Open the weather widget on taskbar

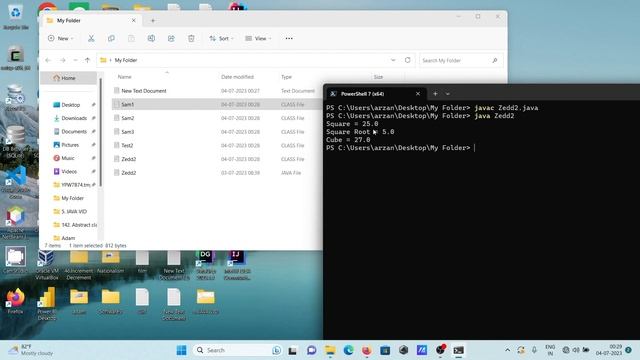pos(31,350)
